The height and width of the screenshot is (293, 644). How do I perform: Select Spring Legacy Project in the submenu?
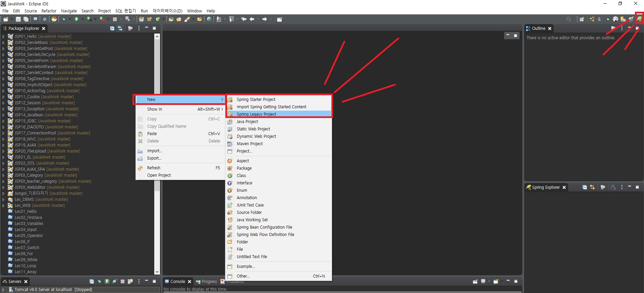279,114
